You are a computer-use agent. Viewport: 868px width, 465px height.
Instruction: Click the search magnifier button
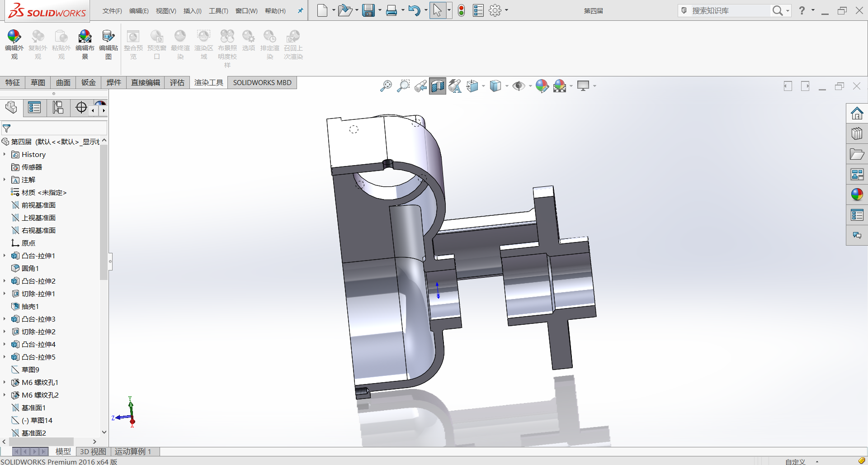[x=777, y=10]
